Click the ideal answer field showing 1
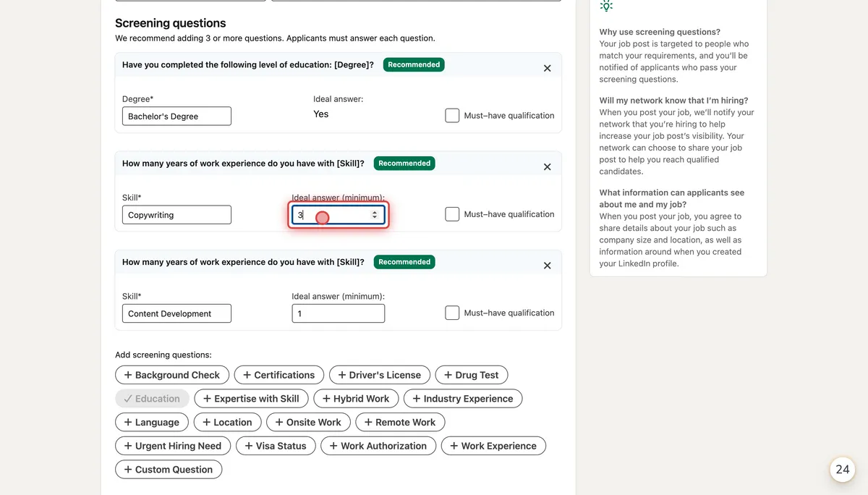The height and width of the screenshot is (495, 868). 339,313
